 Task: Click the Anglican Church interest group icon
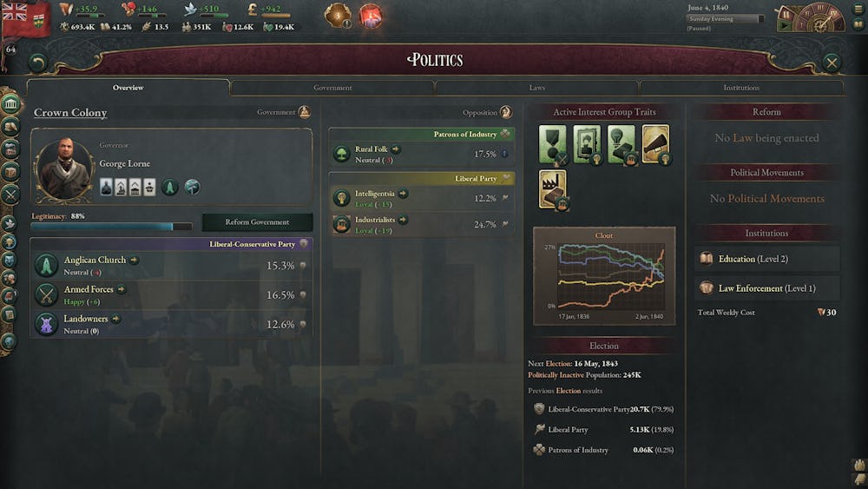point(47,265)
